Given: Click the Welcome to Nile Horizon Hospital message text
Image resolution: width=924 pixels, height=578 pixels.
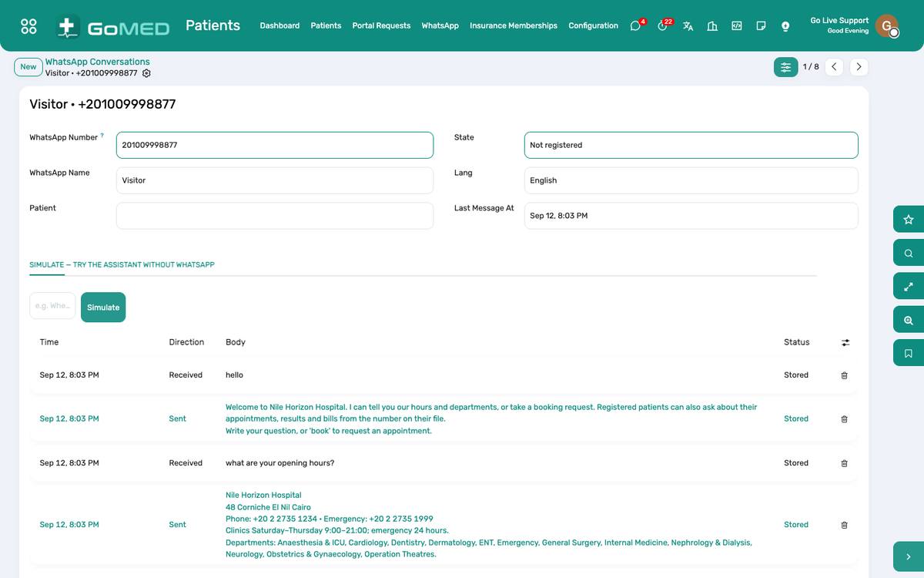Looking at the screenshot, I should tap(491, 419).
